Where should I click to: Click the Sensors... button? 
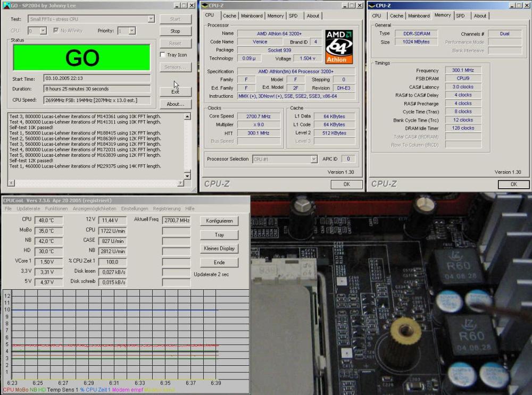[x=176, y=67]
